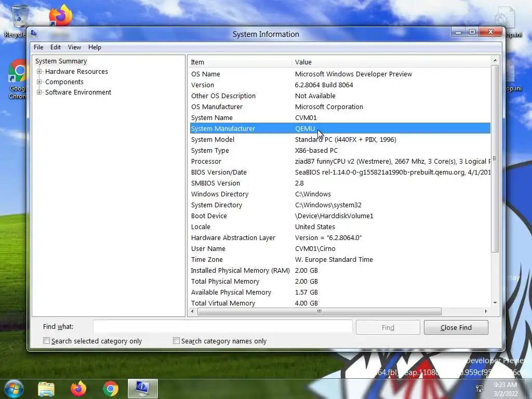The width and height of the screenshot is (532, 399).
Task: Click the vertical scrollbar thumb
Action: point(495,159)
